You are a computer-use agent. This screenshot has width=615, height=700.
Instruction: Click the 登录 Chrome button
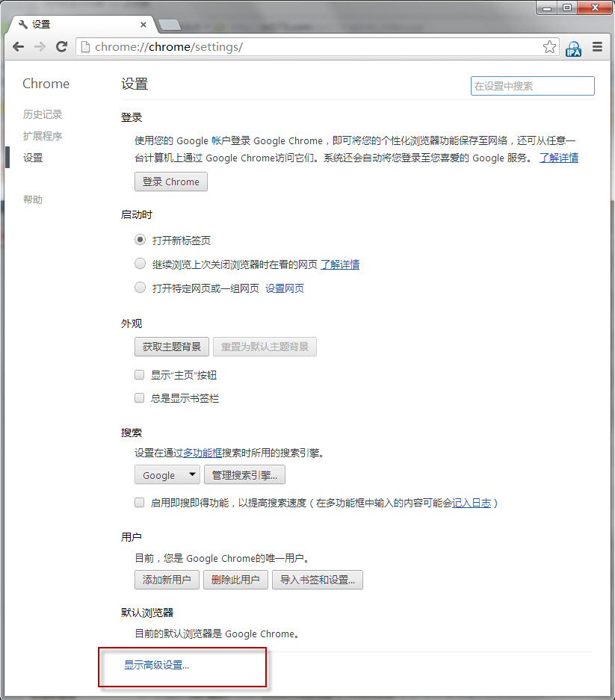[171, 182]
